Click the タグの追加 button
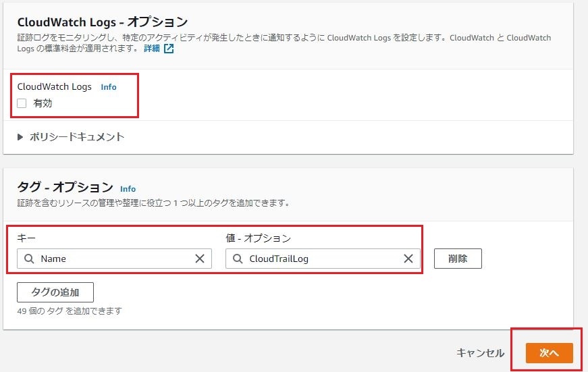Viewport: 588px width, 372px height. (55, 292)
